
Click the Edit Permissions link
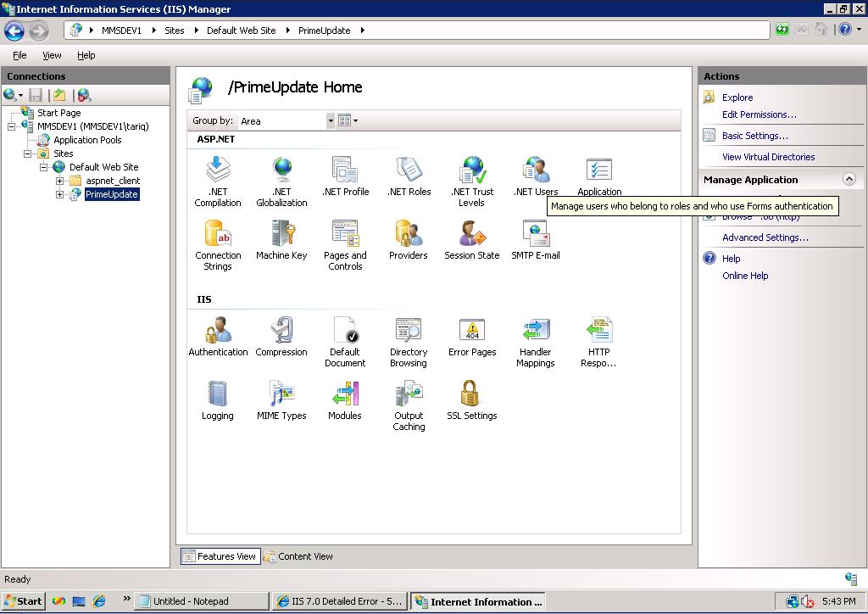click(x=759, y=114)
